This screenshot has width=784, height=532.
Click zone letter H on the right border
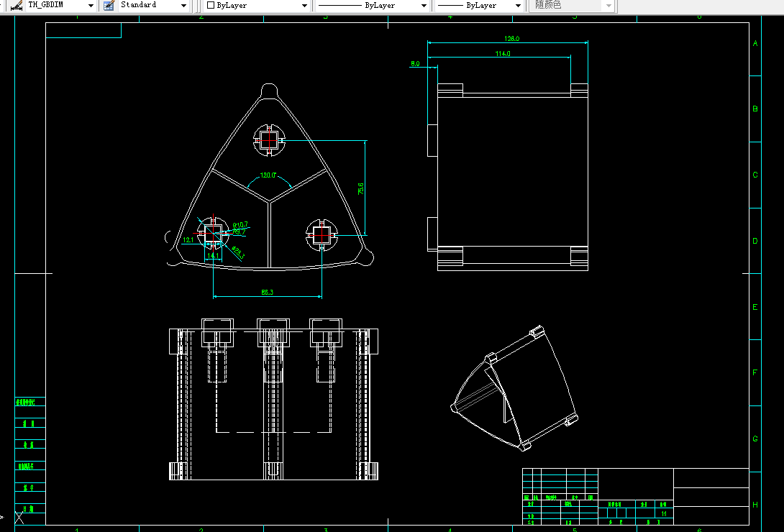pyautogui.click(x=755, y=505)
